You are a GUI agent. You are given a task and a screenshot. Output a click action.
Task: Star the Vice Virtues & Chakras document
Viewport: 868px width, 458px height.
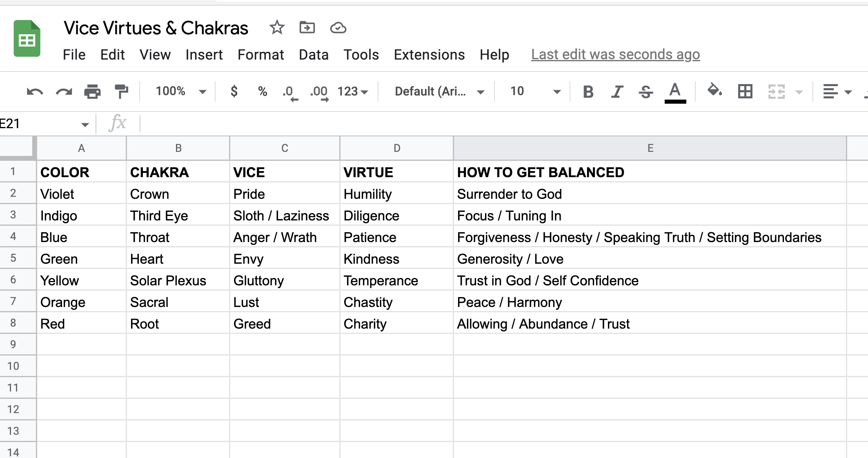point(277,28)
